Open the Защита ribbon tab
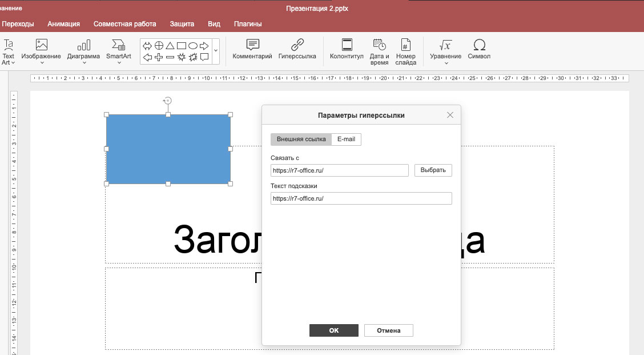Screen dimensions: 644x355 182,24
